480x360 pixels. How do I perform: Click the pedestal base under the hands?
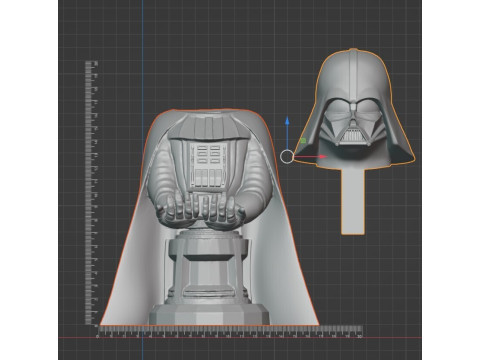pos(209,277)
